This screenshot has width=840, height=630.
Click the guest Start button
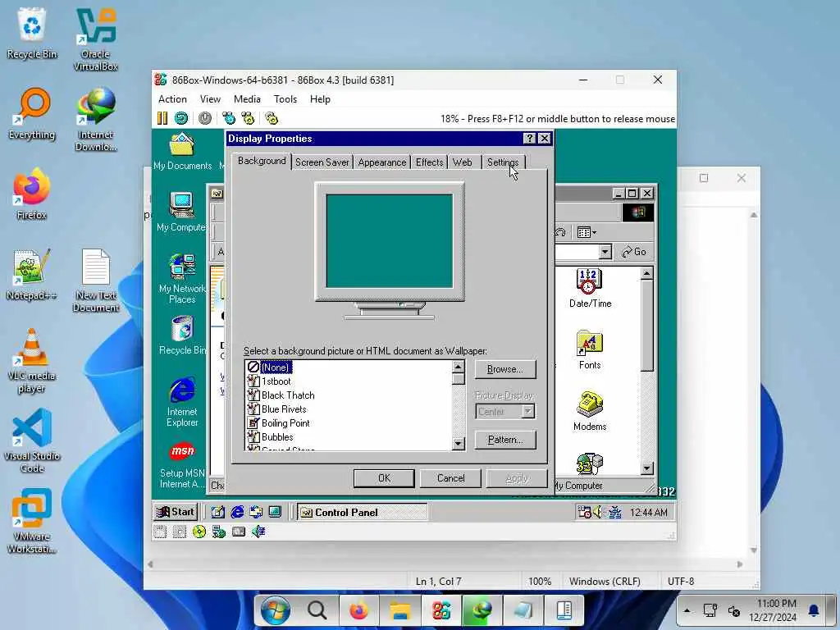point(176,512)
